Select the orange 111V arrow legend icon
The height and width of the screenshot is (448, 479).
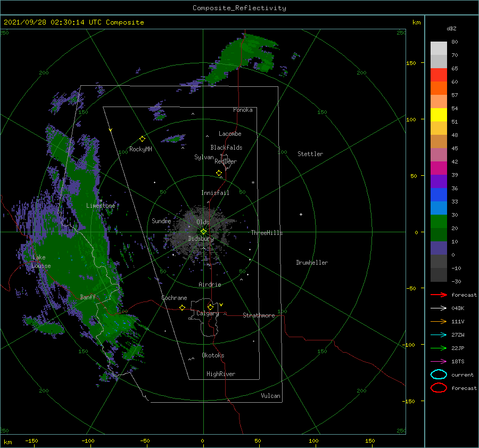[439, 321]
